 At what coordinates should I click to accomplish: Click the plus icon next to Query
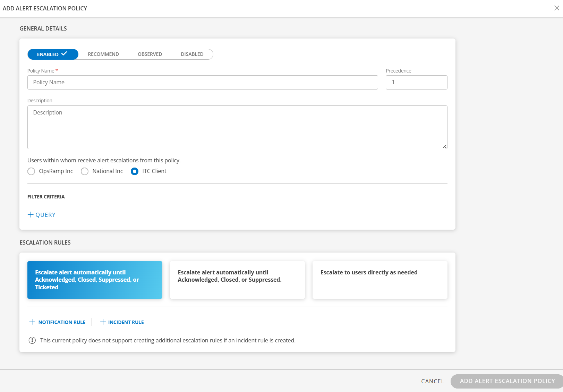[31, 215]
